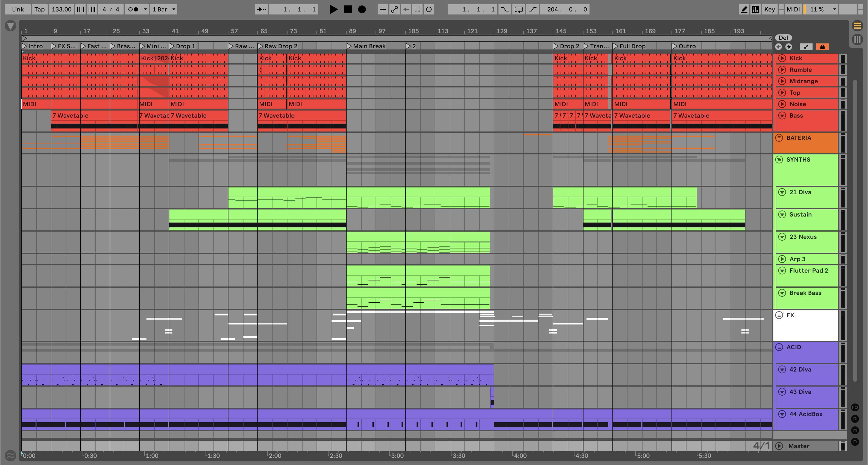Enable the computer MIDI keyboard icon
Screen dimensions: 868x465
coord(756,9)
